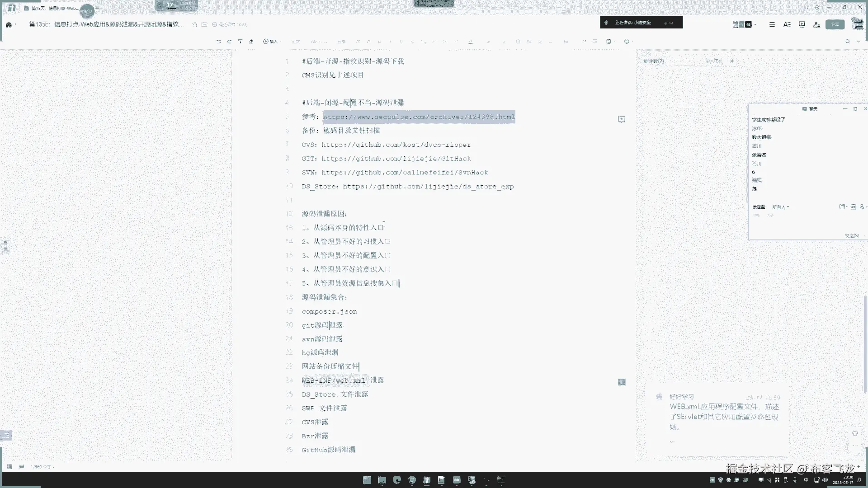
Task: Expand the toolbar collapse chevron at right
Action: click(859, 41)
